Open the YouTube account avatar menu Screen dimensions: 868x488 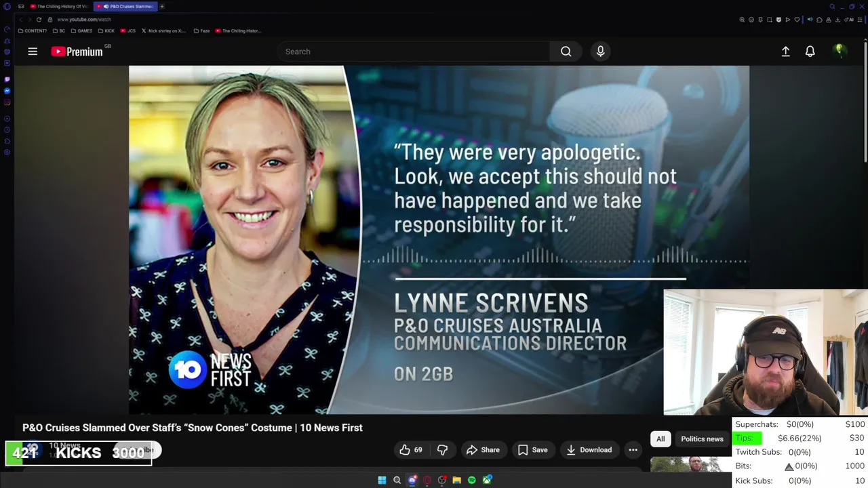[x=840, y=51]
